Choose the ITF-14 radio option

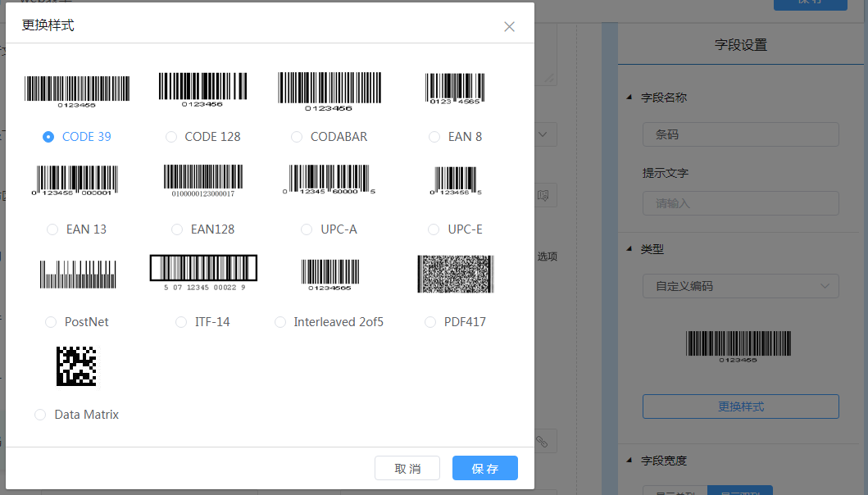[x=181, y=322]
